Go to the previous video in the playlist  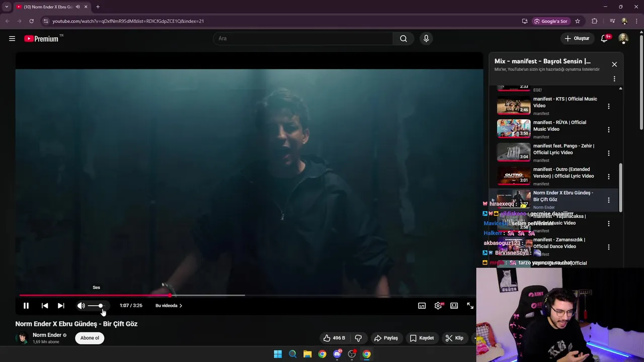[45, 306]
